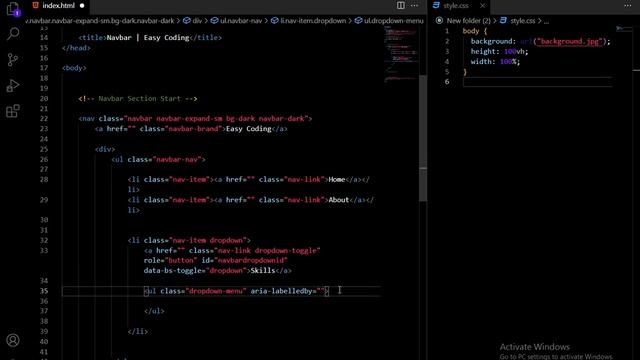Open More Actions for index.html editor group
This screenshot has width=640, height=360.
pyautogui.click(x=415, y=5)
